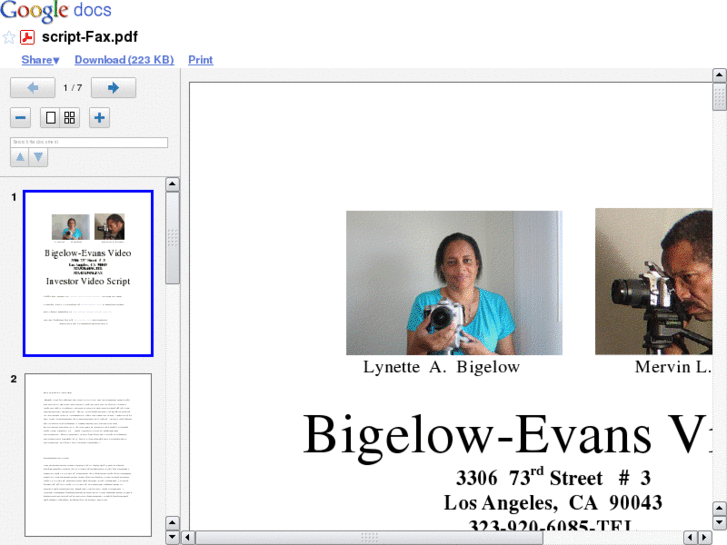Select page 1 thumbnail

[88, 273]
